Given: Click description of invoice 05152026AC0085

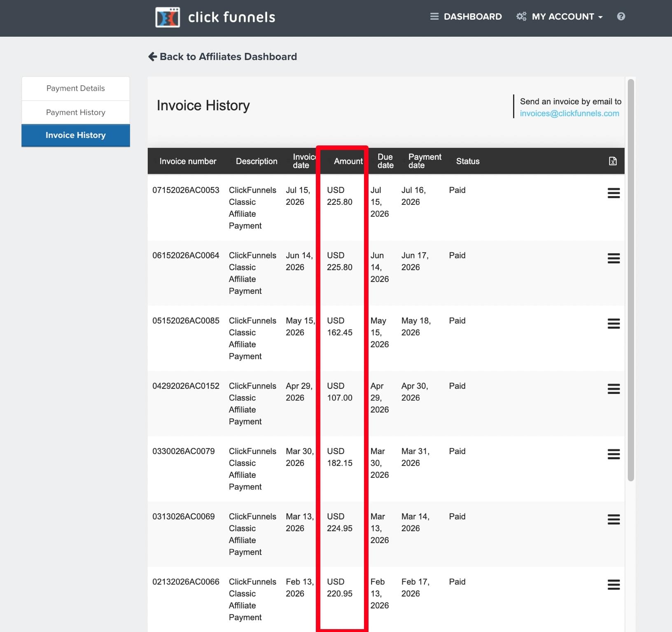Looking at the screenshot, I should tap(252, 338).
